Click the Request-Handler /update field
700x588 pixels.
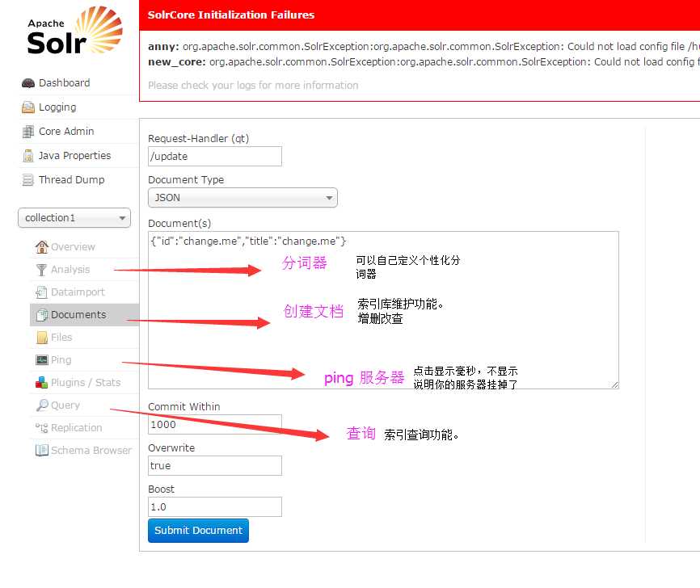coord(215,157)
